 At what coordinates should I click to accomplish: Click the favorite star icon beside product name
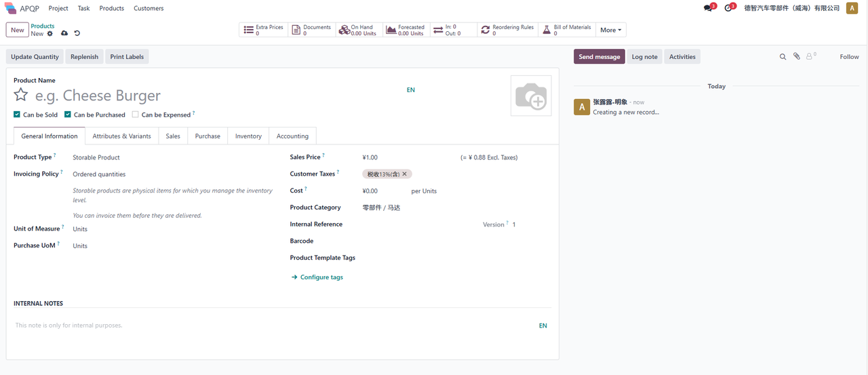(x=21, y=95)
